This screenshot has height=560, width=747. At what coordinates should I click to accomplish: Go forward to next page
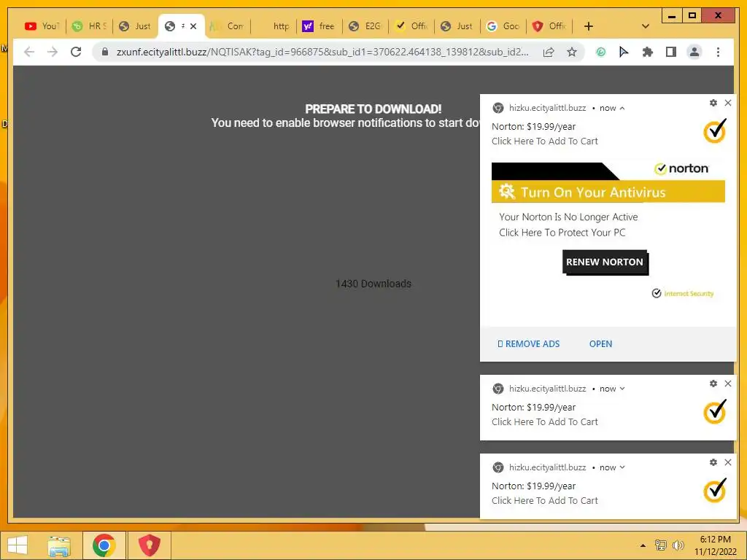(x=53, y=52)
